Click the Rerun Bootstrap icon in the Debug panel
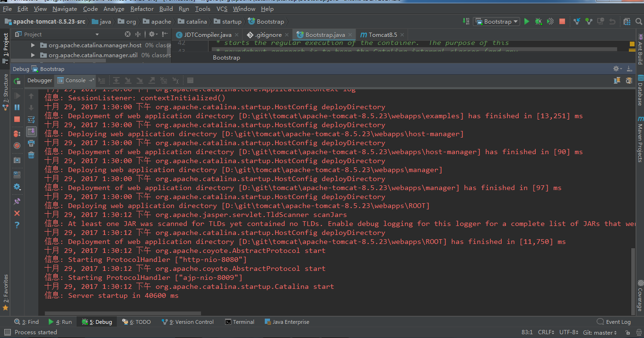This screenshot has height=338, width=644. click(x=17, y=81)
